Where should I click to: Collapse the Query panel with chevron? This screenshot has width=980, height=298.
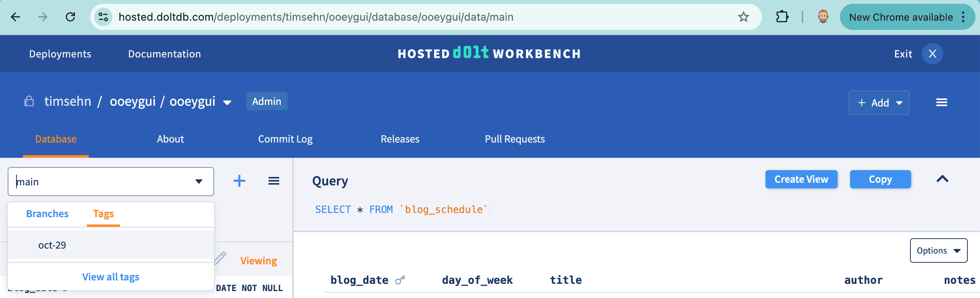[943, 179]
